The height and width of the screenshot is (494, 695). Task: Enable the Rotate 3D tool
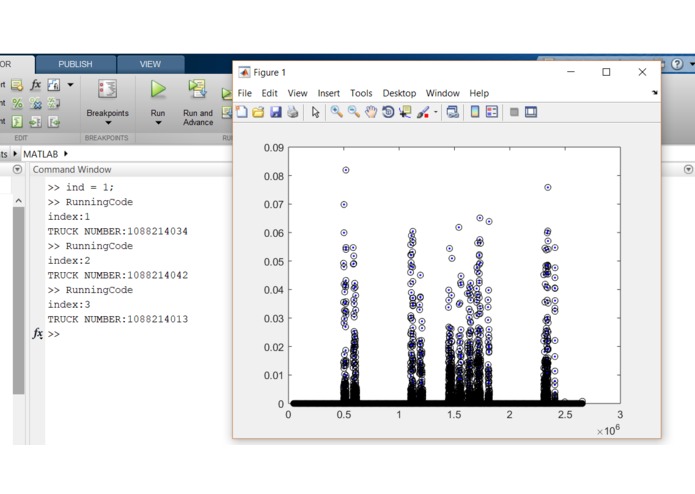pyautogui.click(x=388, y=112)
